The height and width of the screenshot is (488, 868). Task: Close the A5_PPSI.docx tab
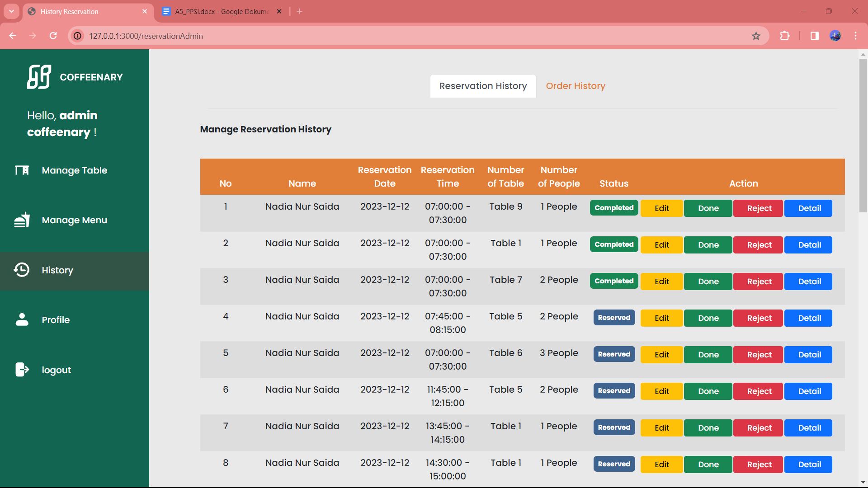pos(279,11)
